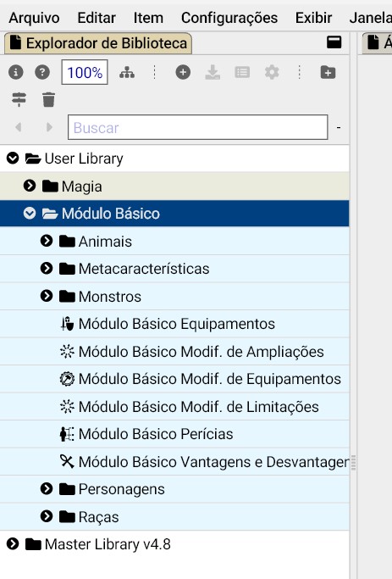Select the Master Library v4.8 label
392x579 pixels.
click(x=108, y=544)
